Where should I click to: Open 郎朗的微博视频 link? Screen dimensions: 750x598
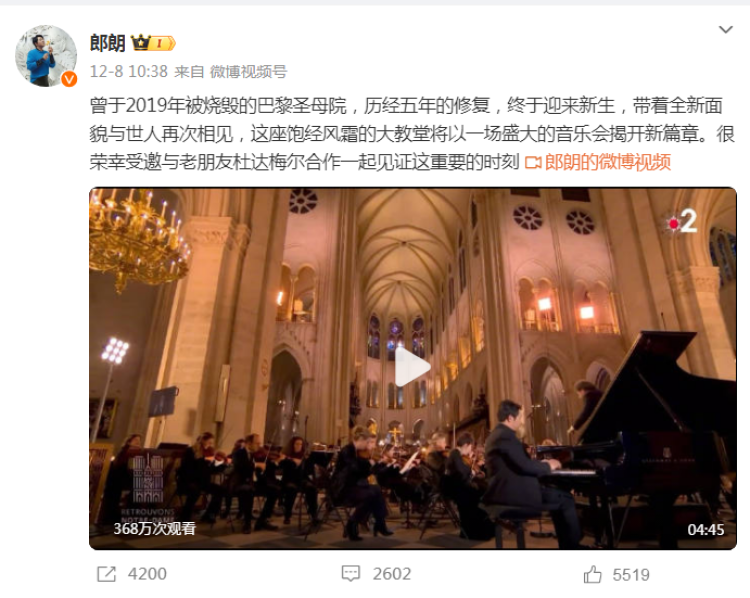pyautogui.click(x=607, y=162)
